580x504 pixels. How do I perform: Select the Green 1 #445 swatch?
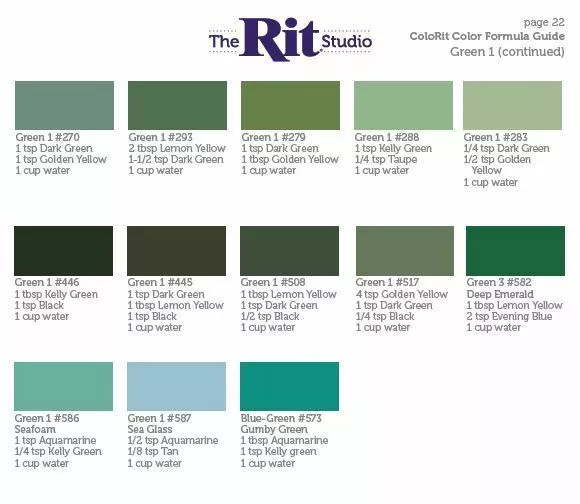176,251
